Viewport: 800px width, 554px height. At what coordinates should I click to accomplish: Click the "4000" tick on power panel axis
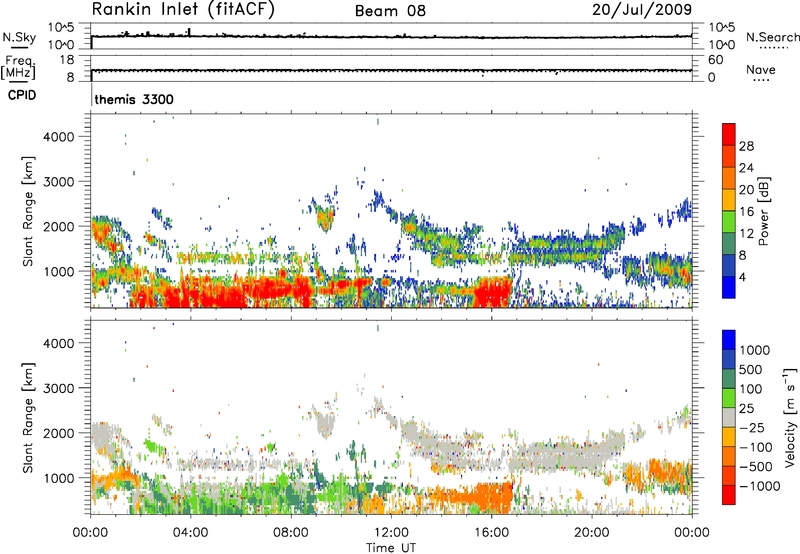pos(59,137)
